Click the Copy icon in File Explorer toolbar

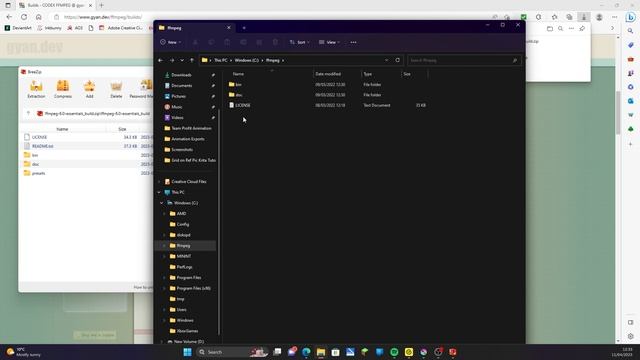point(211,42)
